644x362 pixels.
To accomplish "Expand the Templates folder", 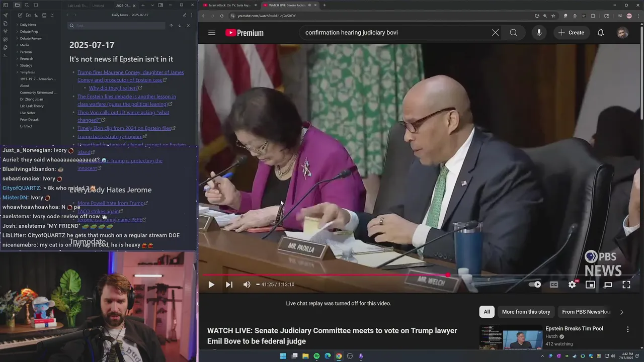I will tap(27, 72).
